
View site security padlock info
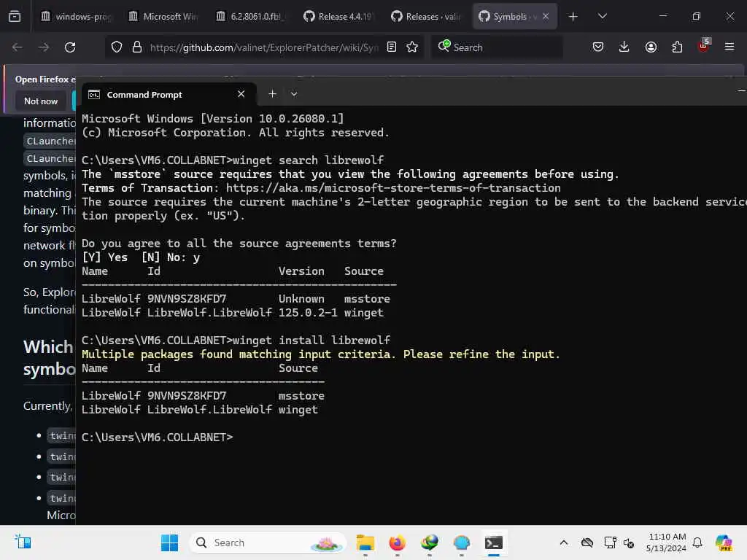point(137,47)
